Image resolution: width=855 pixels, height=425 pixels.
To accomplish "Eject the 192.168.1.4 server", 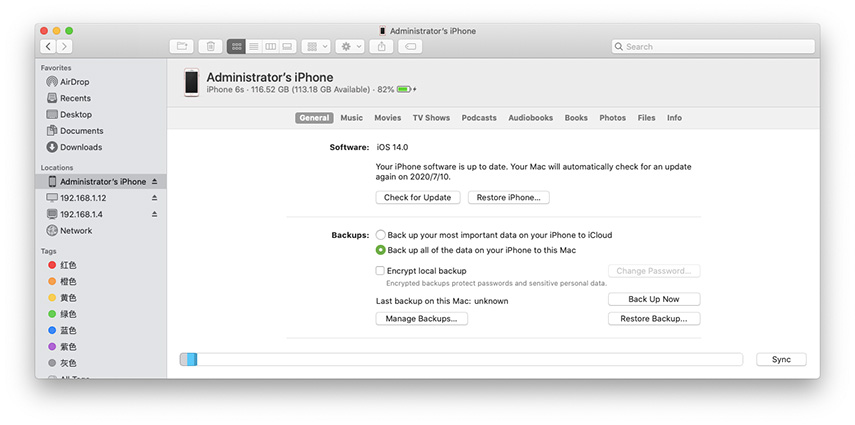I will [x=154, y=214].
